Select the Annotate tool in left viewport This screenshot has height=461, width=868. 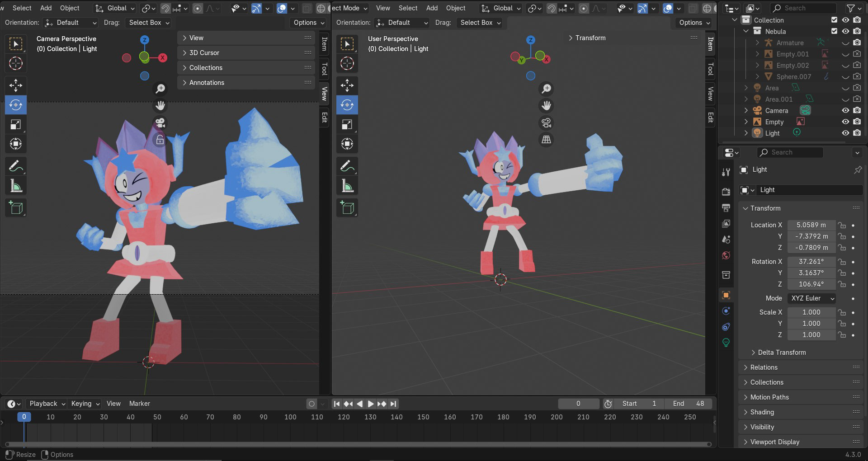(16, 166)
